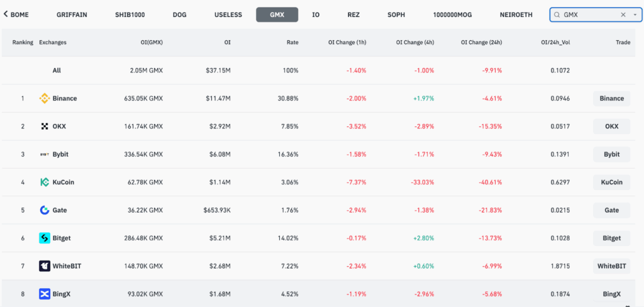The height and width of the screenshot is (307, 644).
Task: Click the 635.05K GMX Binance value
Action: (144, 99)
